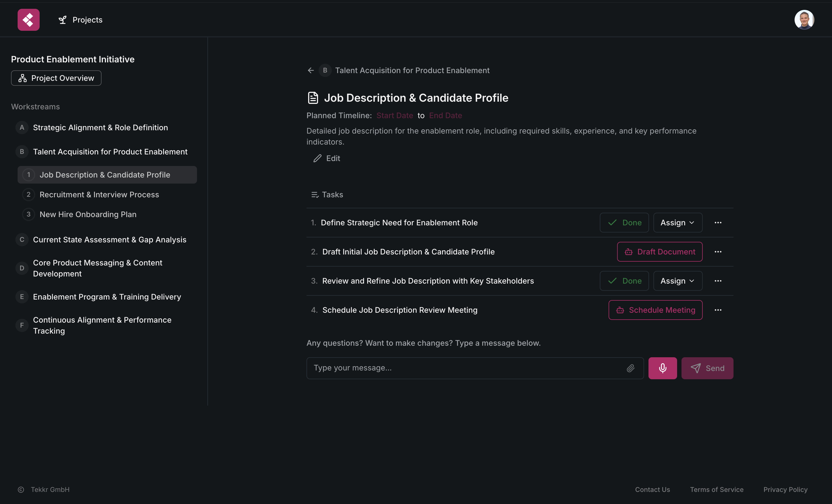This screenshot has height=504, width=832.
Task: Open the Terms of Service link
Action: coord(716,489)
